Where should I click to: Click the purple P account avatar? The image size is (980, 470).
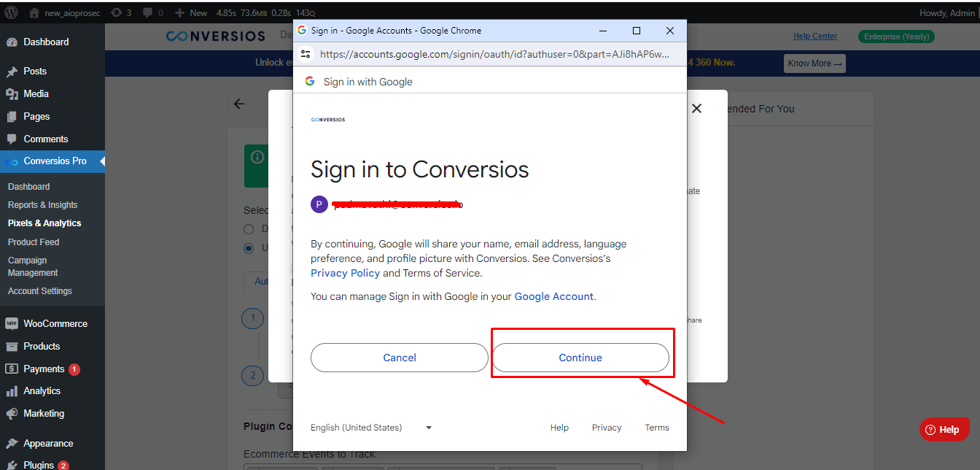pyautogui.click(x=319, y=204)
